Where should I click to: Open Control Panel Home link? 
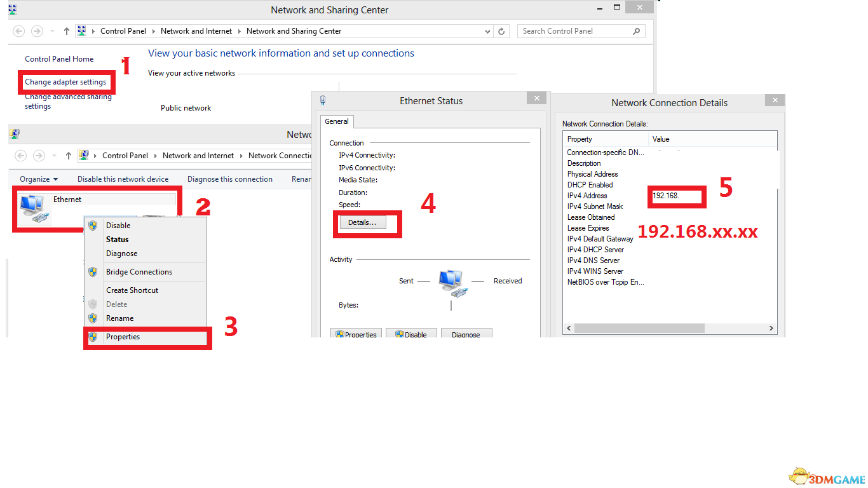59,59
